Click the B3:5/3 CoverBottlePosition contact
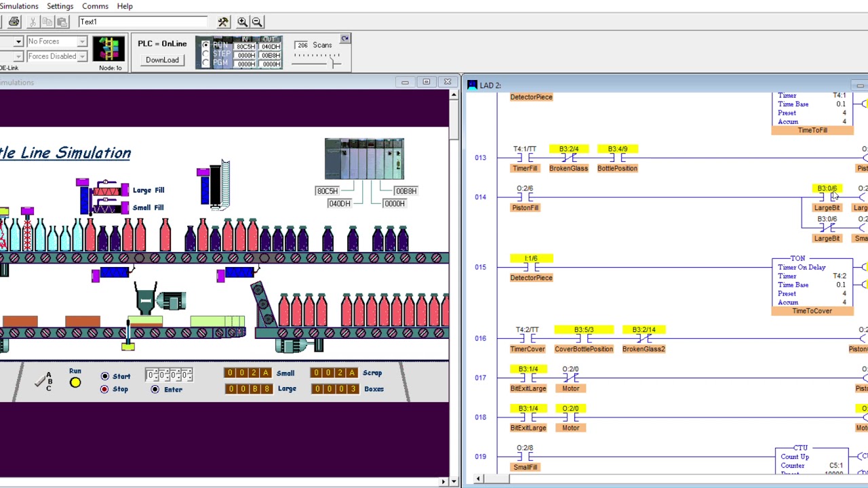Screen dimensions: 868x488 click(583, 339)
